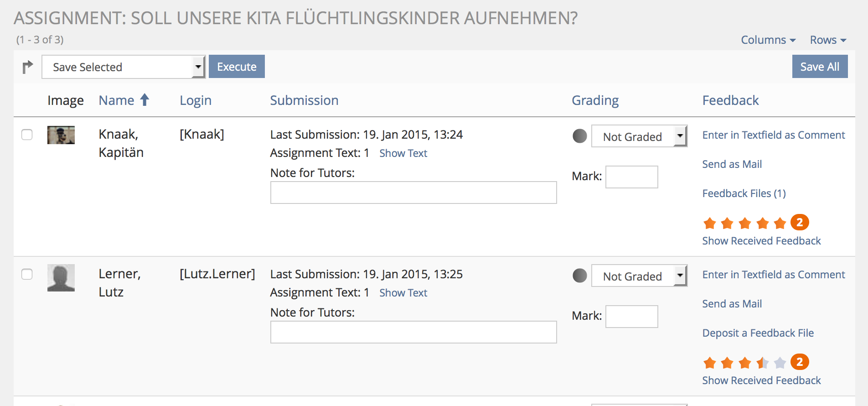Open the Save Selected action dropdown
The image size is (868, 406).
tap(124, 67)
